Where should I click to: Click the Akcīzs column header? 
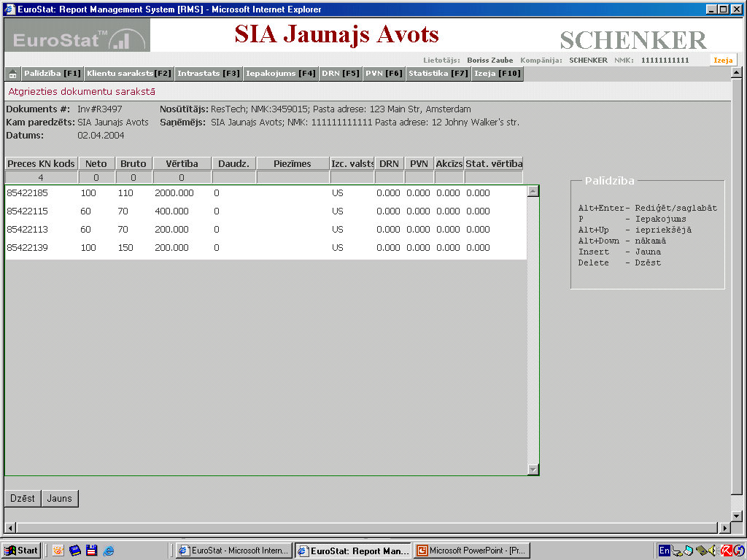[449, 164]
